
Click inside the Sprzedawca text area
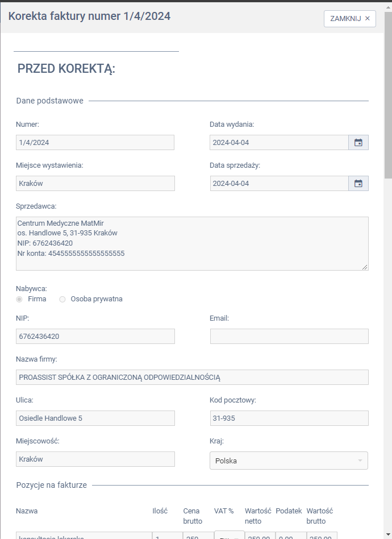192,243
